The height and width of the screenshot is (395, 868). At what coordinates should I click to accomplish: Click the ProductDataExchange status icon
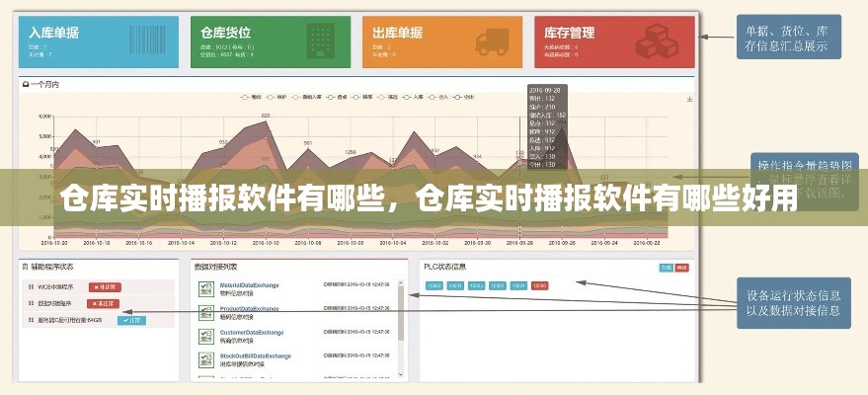tap(205, 313)
